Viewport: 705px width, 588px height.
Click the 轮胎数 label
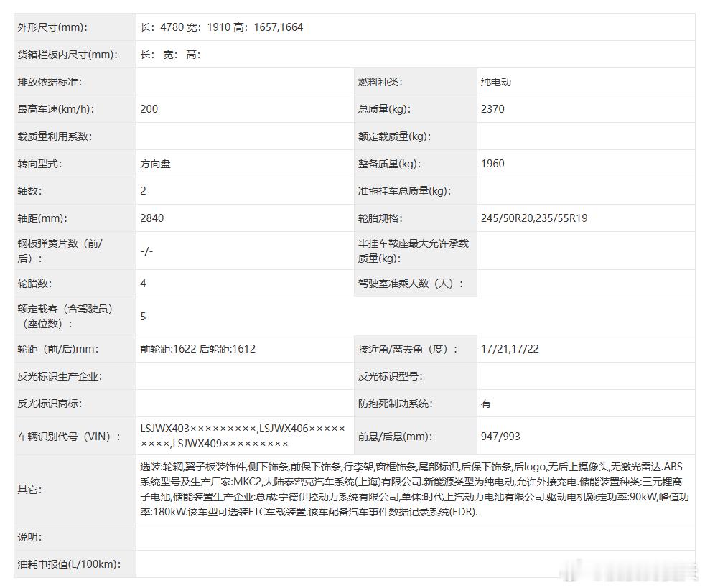point(34,284)
